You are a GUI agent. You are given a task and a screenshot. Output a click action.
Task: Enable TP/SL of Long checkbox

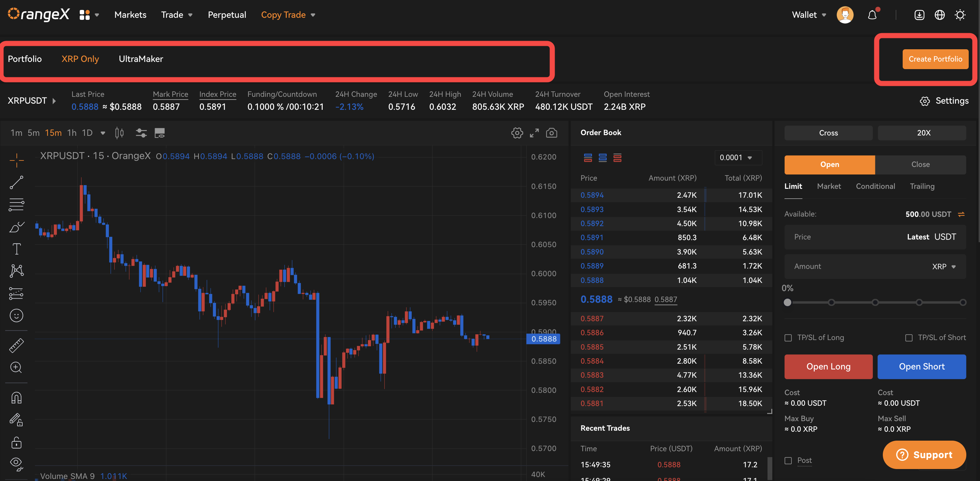788,338
